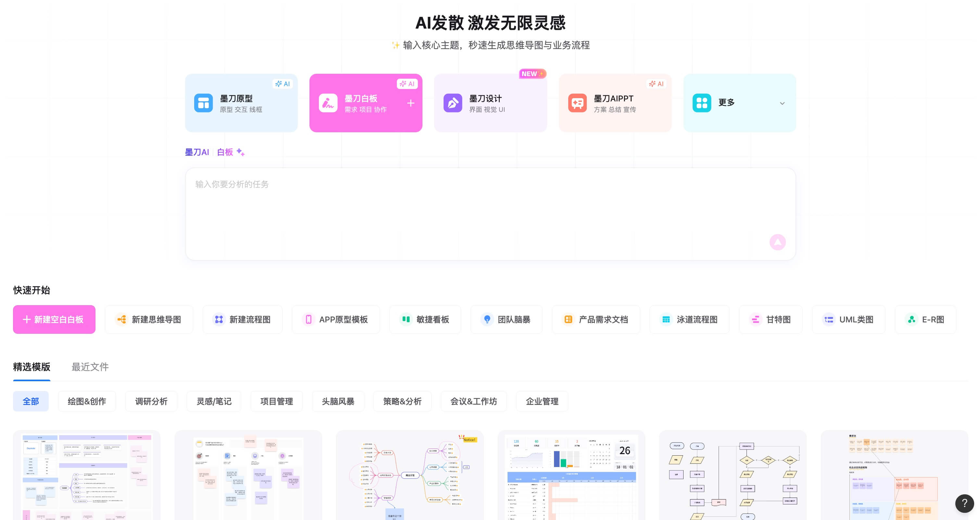Click the NEW badge on 墨刀设计 card
Viewport: 980px width, 520px height.
(532, 74)
